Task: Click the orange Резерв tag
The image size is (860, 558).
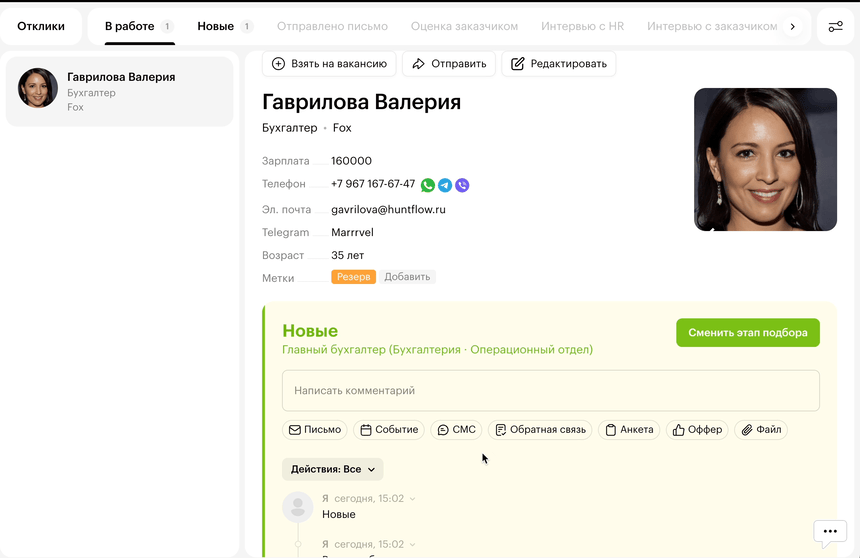Action: (x=353, y=277)
